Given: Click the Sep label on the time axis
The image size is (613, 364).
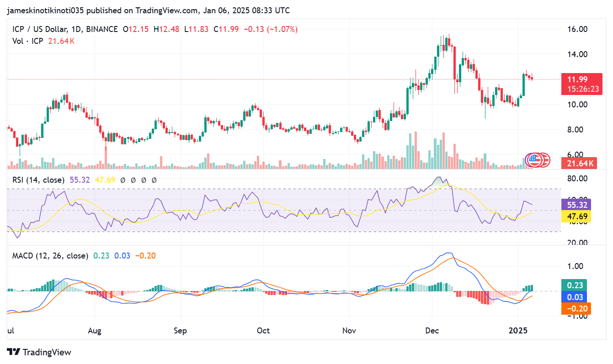Looking at the screenshot, I should point(181,330).
